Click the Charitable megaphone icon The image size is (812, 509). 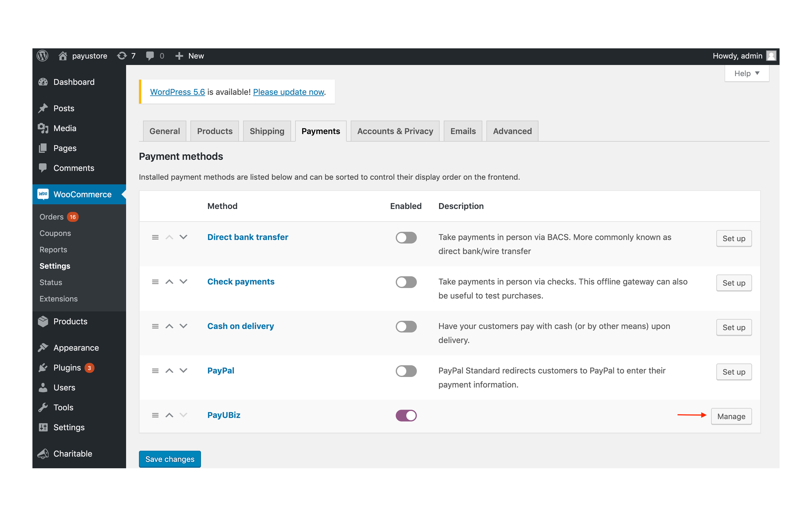click(x=43, y=454)
